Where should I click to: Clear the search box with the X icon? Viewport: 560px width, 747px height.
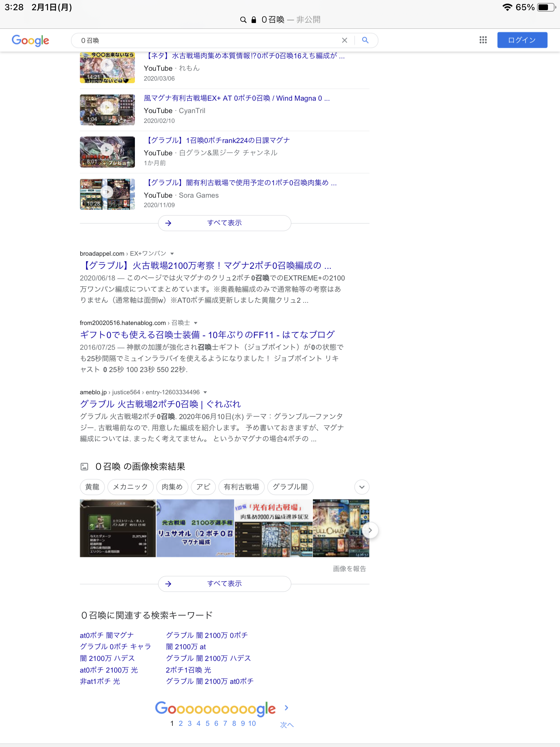(344, 40)
